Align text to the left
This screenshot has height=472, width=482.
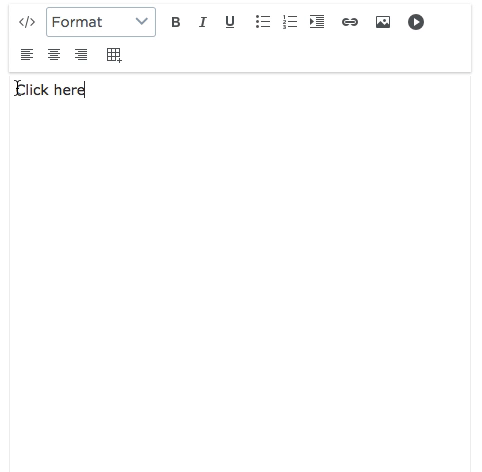point(27,54)
